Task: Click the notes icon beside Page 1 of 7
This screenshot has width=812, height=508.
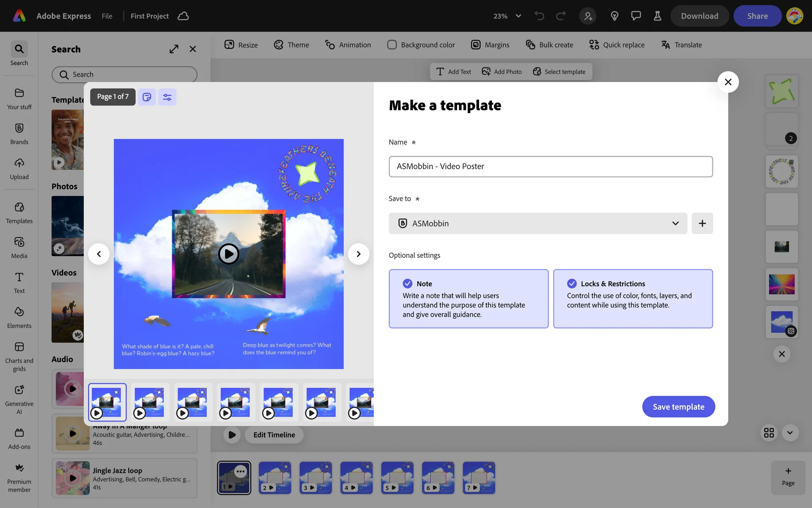Action: 147,97
